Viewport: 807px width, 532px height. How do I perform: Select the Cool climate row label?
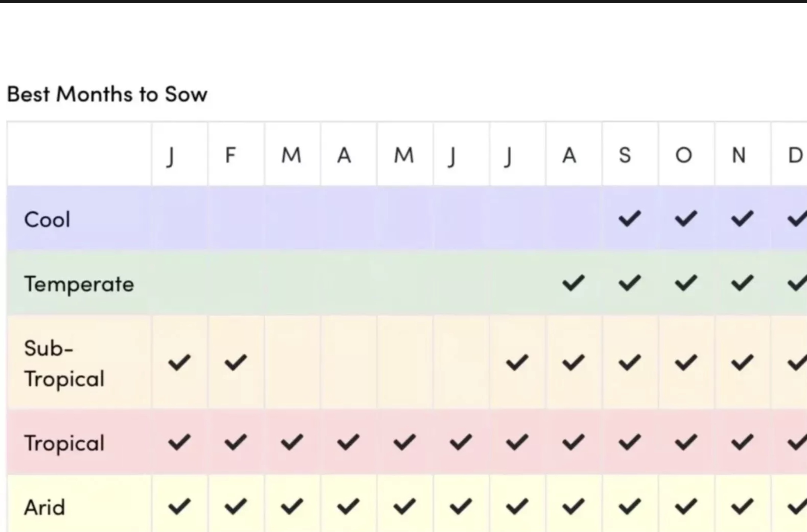(x=47, y=219)
